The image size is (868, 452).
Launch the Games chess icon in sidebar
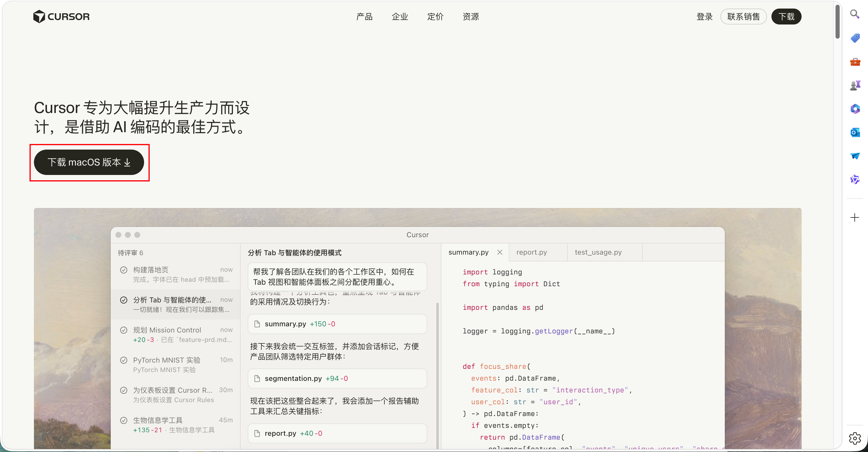coord(855,85)
